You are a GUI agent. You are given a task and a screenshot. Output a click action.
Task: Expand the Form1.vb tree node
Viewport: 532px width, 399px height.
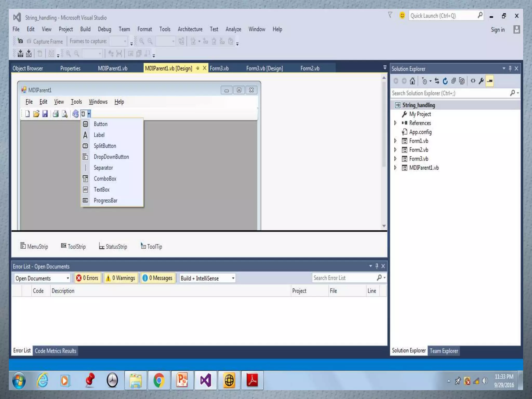(395, 141)
